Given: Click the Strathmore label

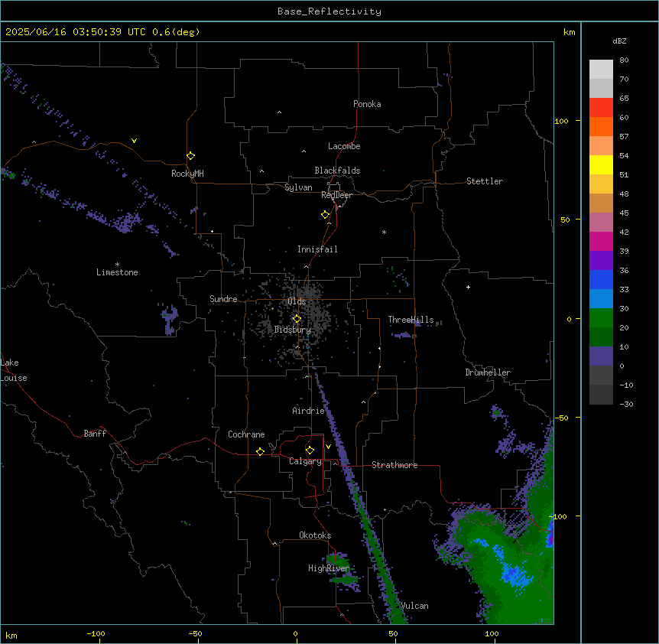Looking at the screenshot, I should tap(394, 465).
